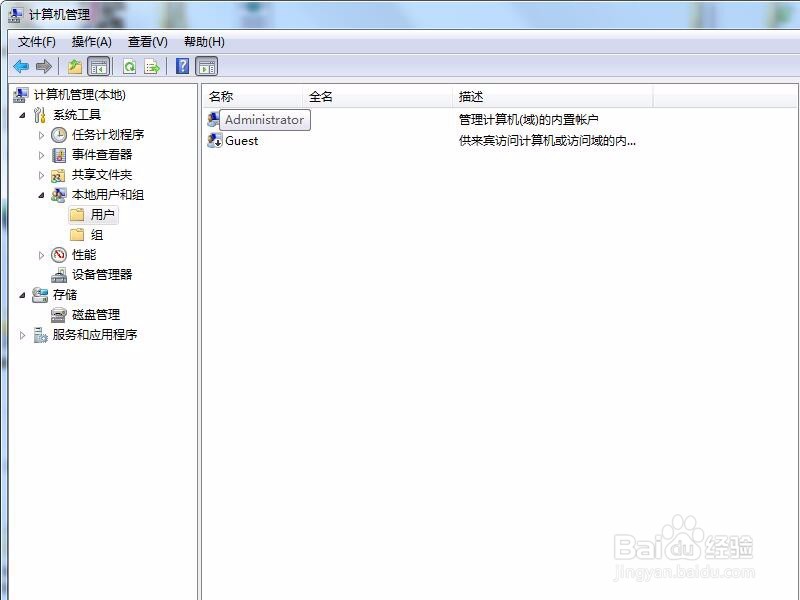The height and width of the screenshot is (600, 800).
Task: Select the 设备管理器 (Device Manager) icon
Action: pyautogui.click(x=58, y=274)
